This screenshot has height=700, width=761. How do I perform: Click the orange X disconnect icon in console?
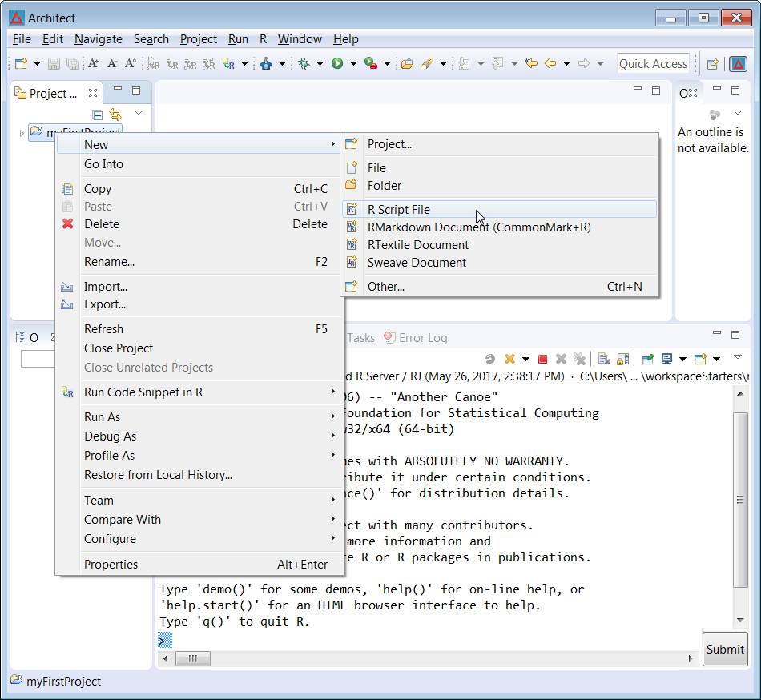[x=509, y=359]
